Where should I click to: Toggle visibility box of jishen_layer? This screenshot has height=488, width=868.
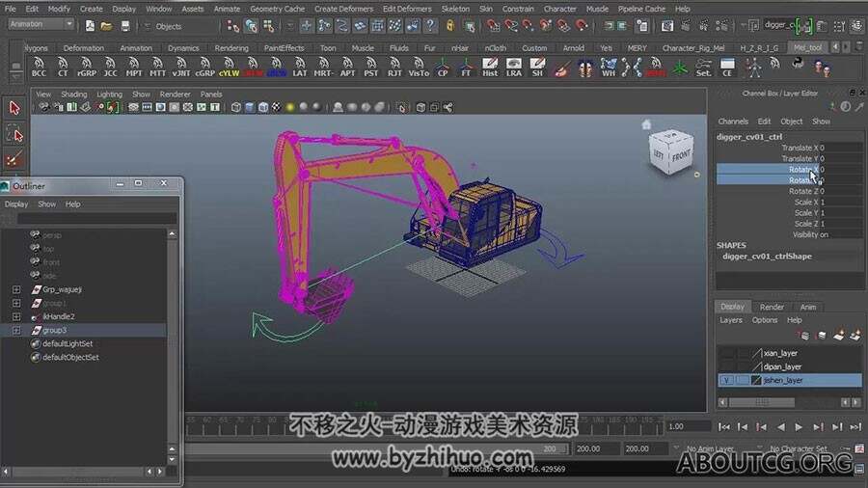point(725,380)
